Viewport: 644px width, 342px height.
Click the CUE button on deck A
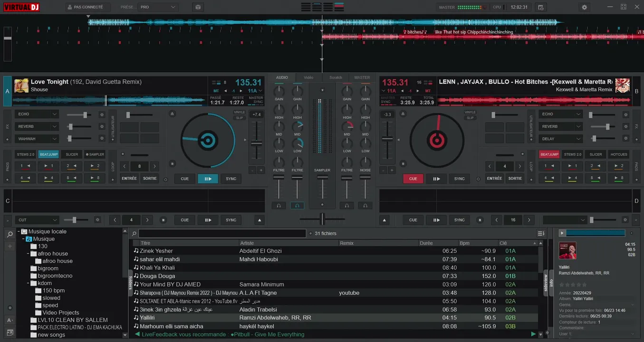tap(185, 179)
